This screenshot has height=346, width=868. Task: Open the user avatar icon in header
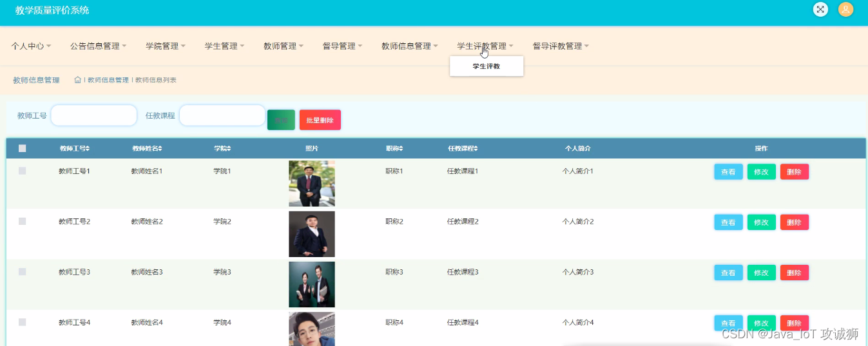point(845,10)
